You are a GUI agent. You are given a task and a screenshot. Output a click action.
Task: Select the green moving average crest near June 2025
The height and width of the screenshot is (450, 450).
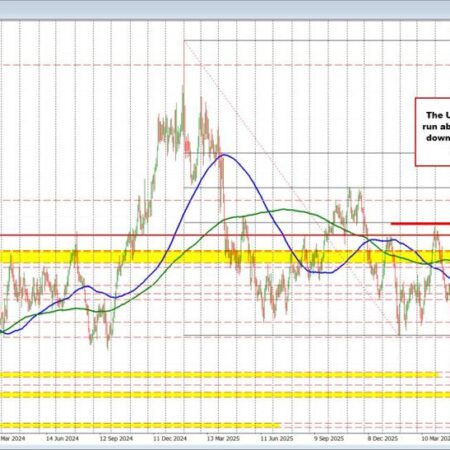[x=284, y=209]
